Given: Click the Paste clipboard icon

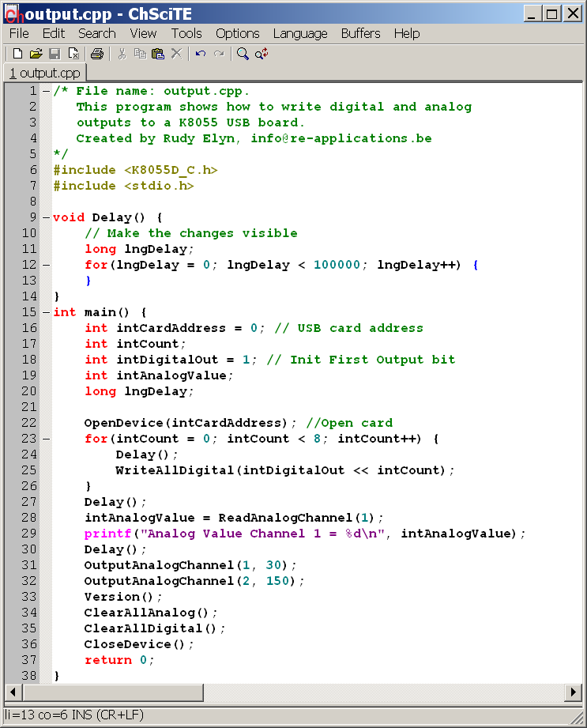Looking at the screenshot, I should (158, 54).
